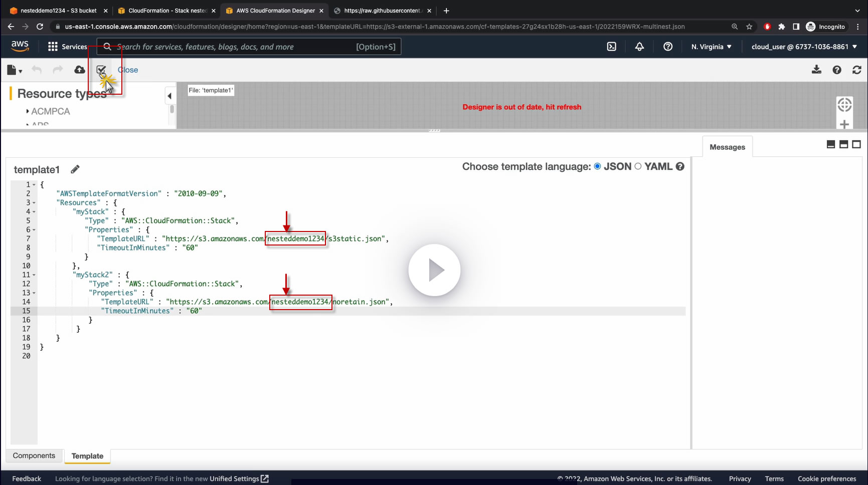Download the template using download icon
The image size is (868, 485).
pos(817,70)
